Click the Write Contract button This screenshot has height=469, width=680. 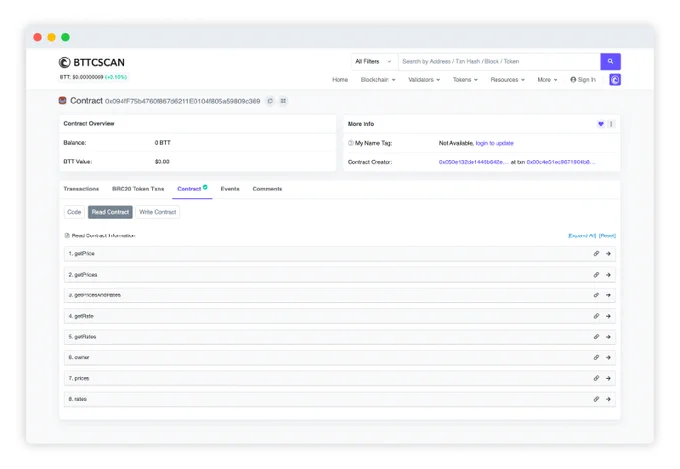[157, 212]
